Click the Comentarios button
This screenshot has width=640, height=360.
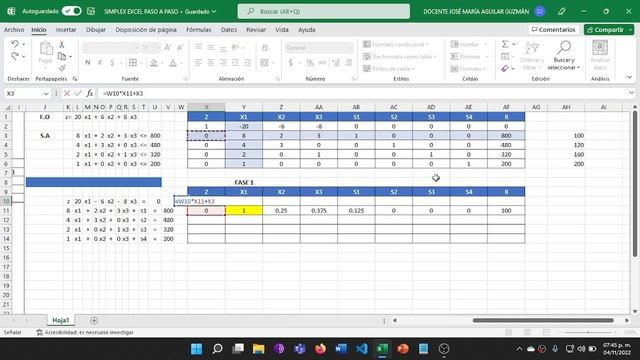click(553, 30)
